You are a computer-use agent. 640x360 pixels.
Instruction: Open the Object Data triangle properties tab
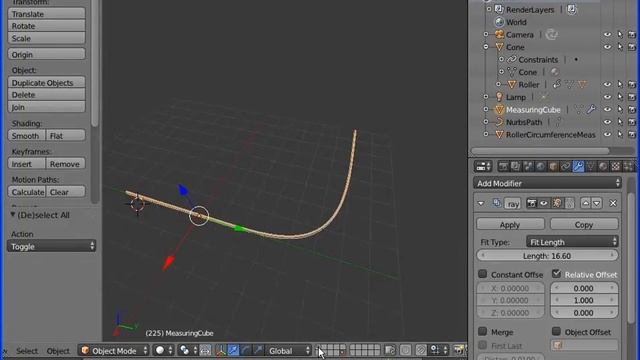(590, 167)
